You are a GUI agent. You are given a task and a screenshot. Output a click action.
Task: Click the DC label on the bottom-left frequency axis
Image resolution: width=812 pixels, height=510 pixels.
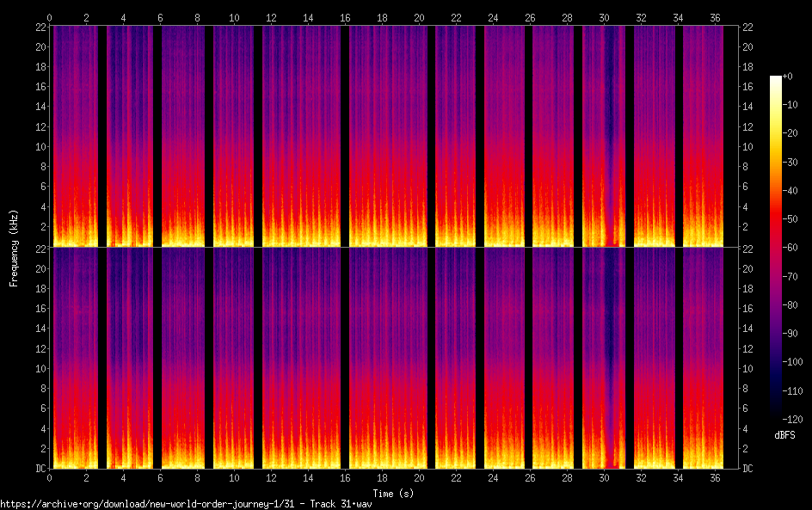pos(39,469)
